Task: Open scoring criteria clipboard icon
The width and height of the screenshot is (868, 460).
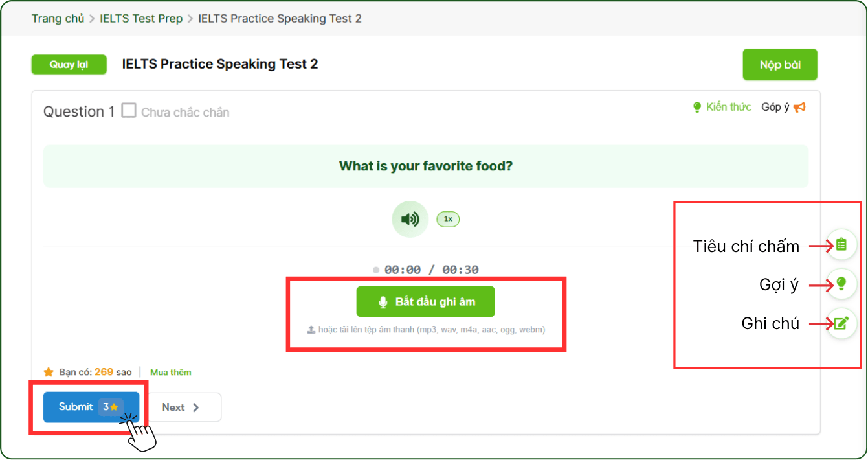Action: pyautogui.click(x=841, y=244)
